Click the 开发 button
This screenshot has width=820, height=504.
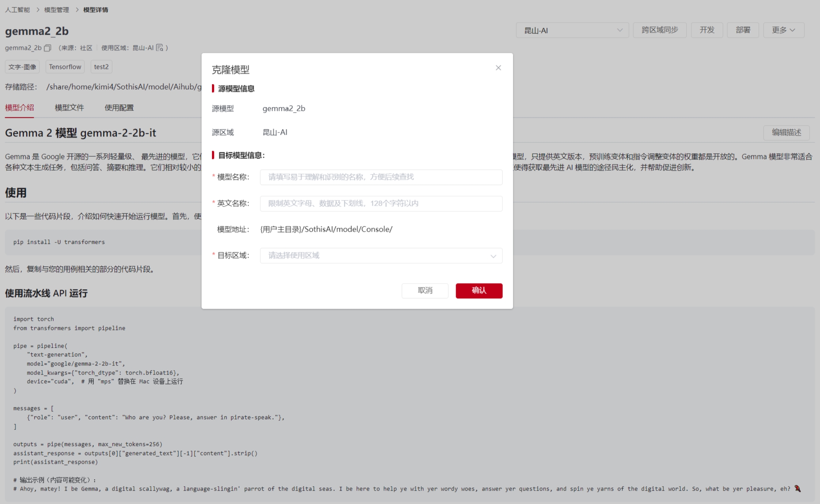click(706, 30)
